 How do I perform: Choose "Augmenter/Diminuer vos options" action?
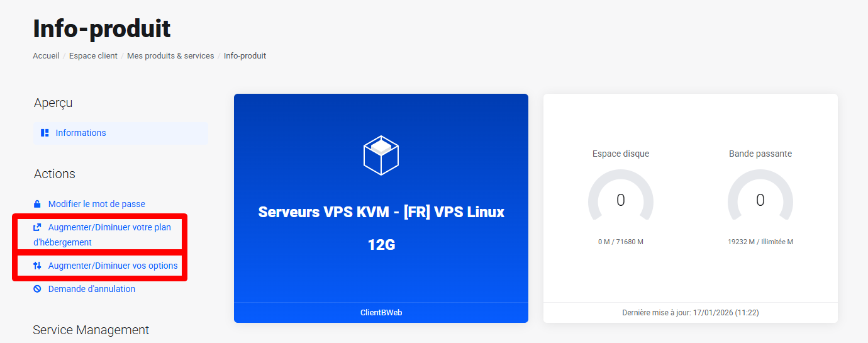click(x=113, y=266)
